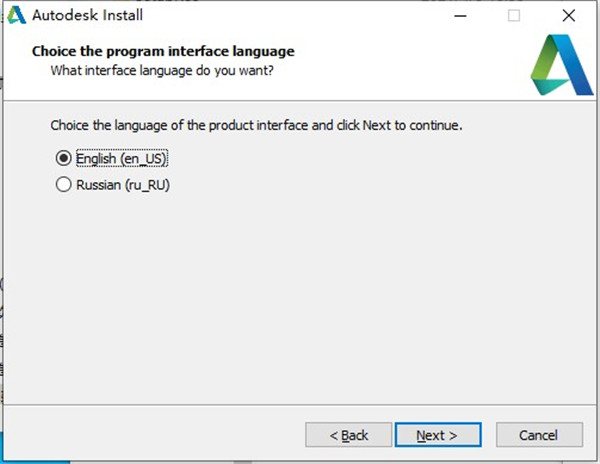The width and height of the screenshot is (600, 464).
Task: Choose the Russian (ru_RU) radio button
Action: [x=64, y=184]
